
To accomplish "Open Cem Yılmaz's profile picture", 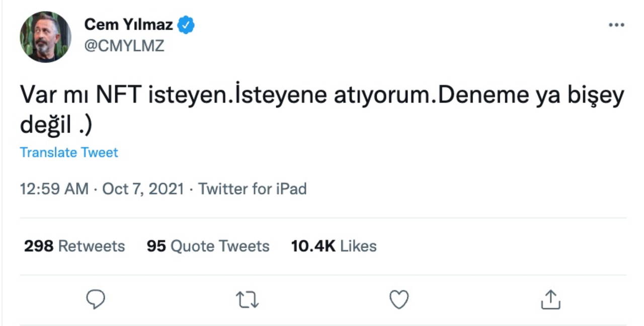I will 45,37.
